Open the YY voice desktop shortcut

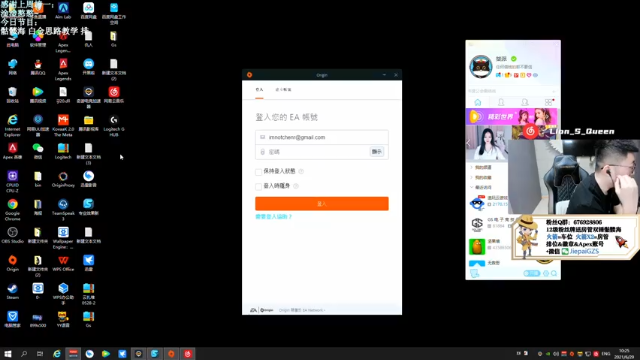point(63,319)
